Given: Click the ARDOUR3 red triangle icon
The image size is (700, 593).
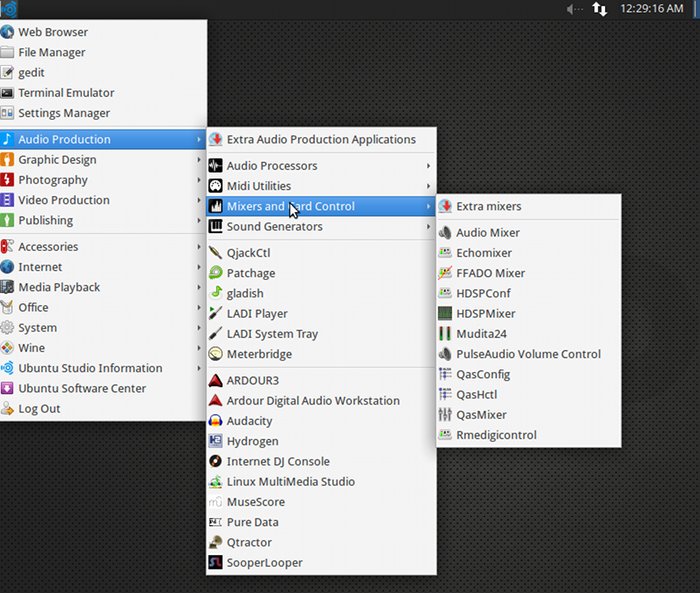Looking at the screenshot, I should (216, 380).
